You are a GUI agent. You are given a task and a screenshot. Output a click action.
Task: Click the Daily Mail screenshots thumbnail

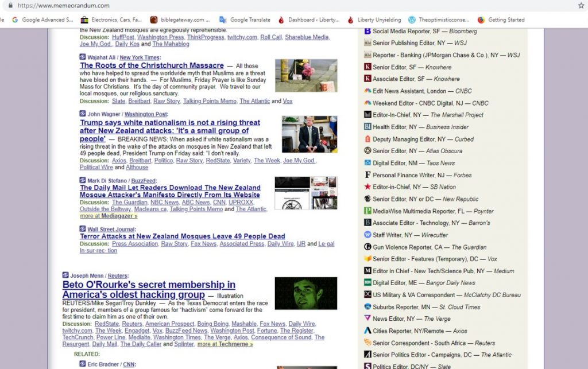coord(306,193)
